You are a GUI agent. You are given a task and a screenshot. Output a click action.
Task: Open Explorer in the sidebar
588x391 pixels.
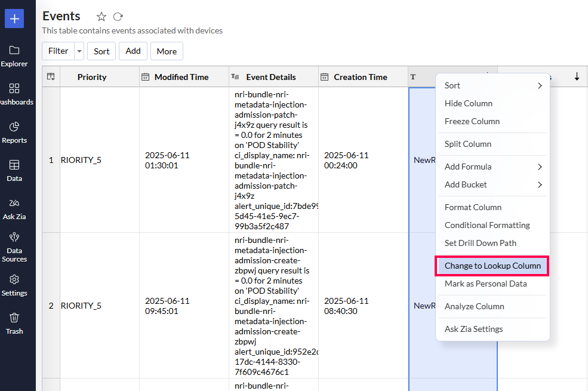[14, 56]
